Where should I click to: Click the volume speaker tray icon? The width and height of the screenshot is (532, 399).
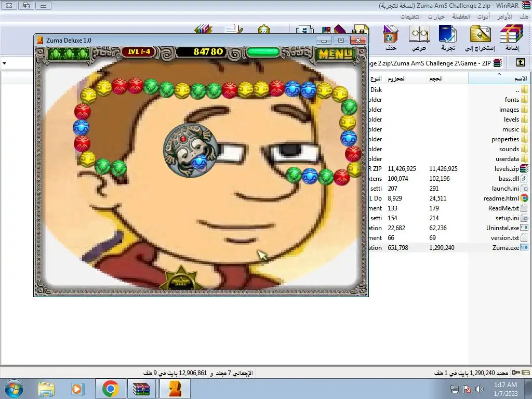[x=480, y=389]
